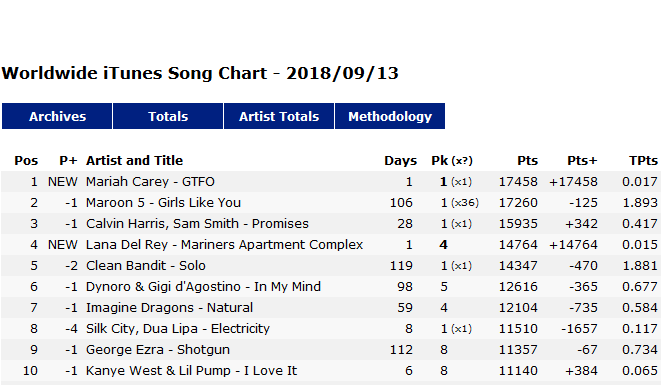Open the Archives tab
Screen dimensions: 661x385
coord(57,116)
